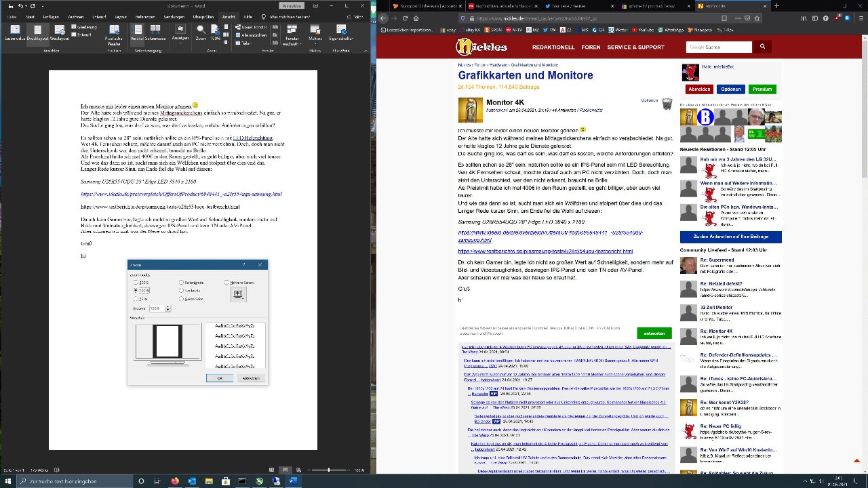This screenshot has width=868, height=488.
Task: Click Alle anordnen in Word ribbon
Action: coord(250,34)
